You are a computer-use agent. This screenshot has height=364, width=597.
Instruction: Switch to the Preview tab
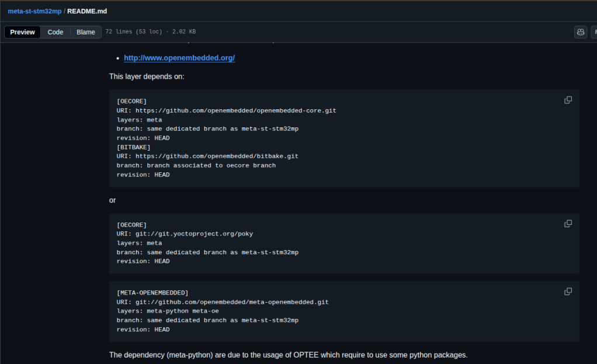[22, 32]
